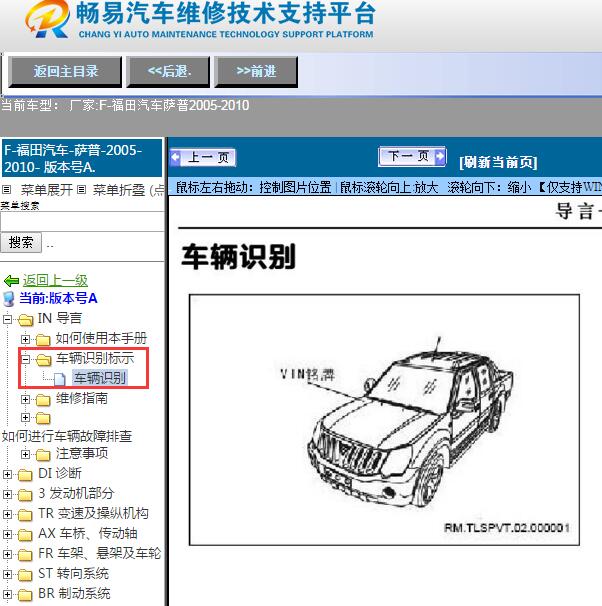Select 注意事项 tree label
This screenshot has height=606, width=602.
pos(82,453)
